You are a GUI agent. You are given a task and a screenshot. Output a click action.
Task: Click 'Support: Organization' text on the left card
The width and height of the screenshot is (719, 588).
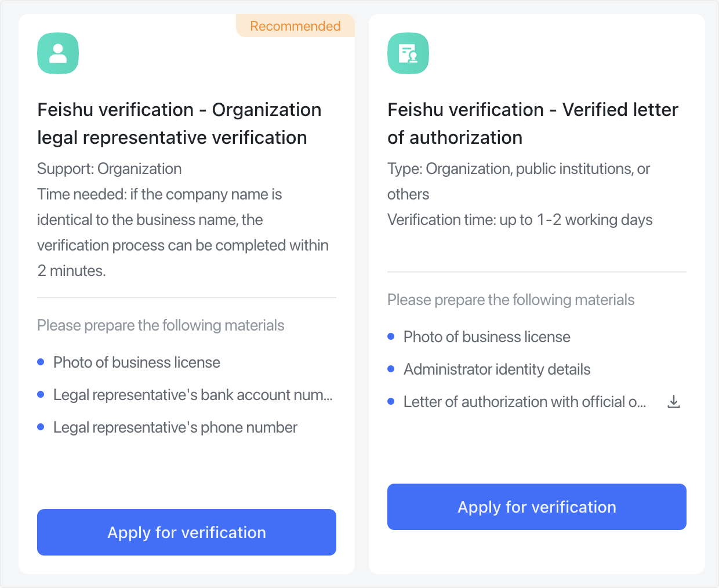109,168
